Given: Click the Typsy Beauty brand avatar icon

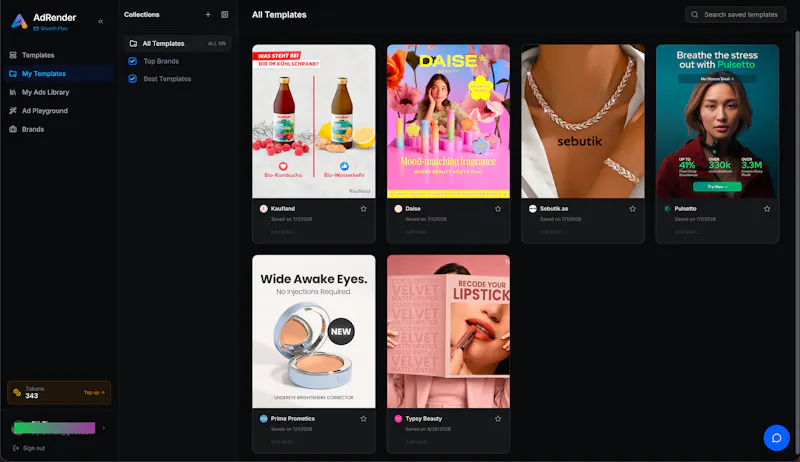Looking at the screenshot, I should [398, 419].
